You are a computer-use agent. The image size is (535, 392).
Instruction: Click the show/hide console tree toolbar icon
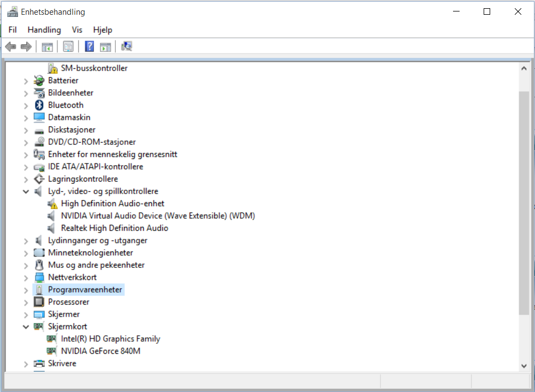47,46
